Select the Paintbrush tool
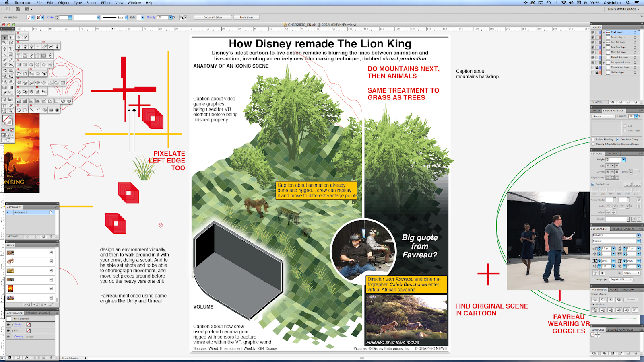 5,60
